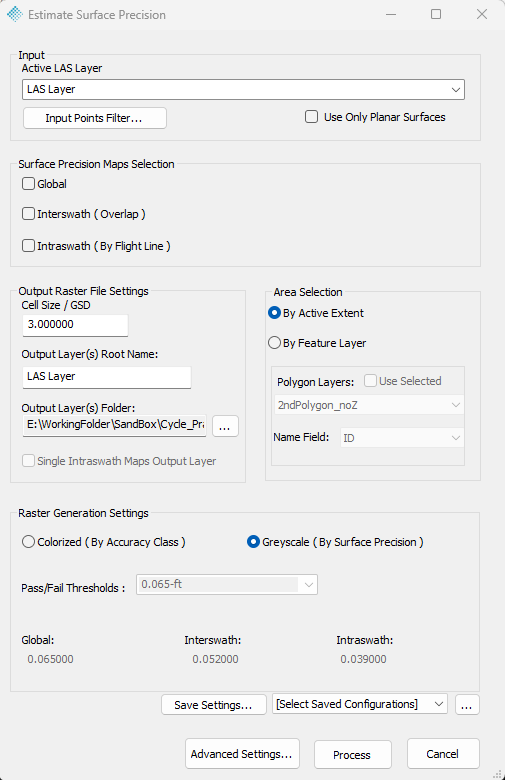The image size is (505, 780).
Task: Click Save Settings button
Action: pos(213,705)
